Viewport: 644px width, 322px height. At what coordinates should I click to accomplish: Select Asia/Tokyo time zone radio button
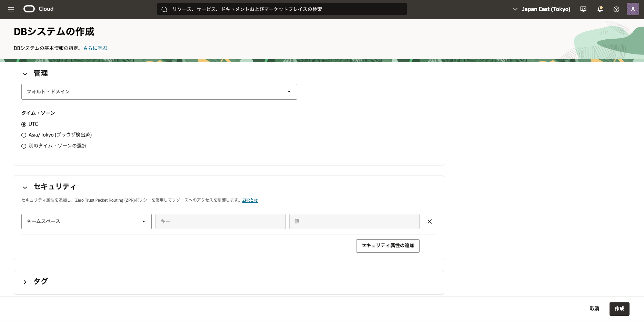coord(24,135)
